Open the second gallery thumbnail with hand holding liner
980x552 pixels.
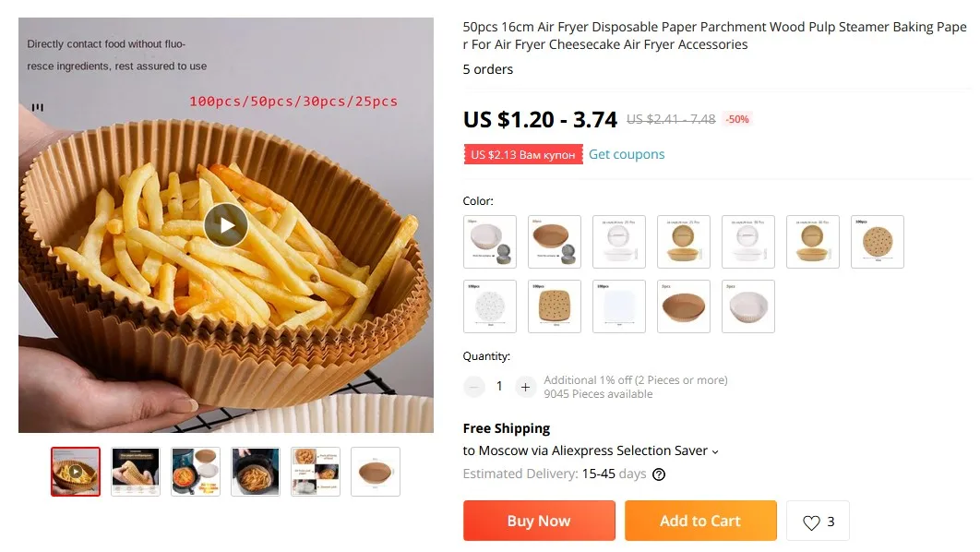[136, 472]
